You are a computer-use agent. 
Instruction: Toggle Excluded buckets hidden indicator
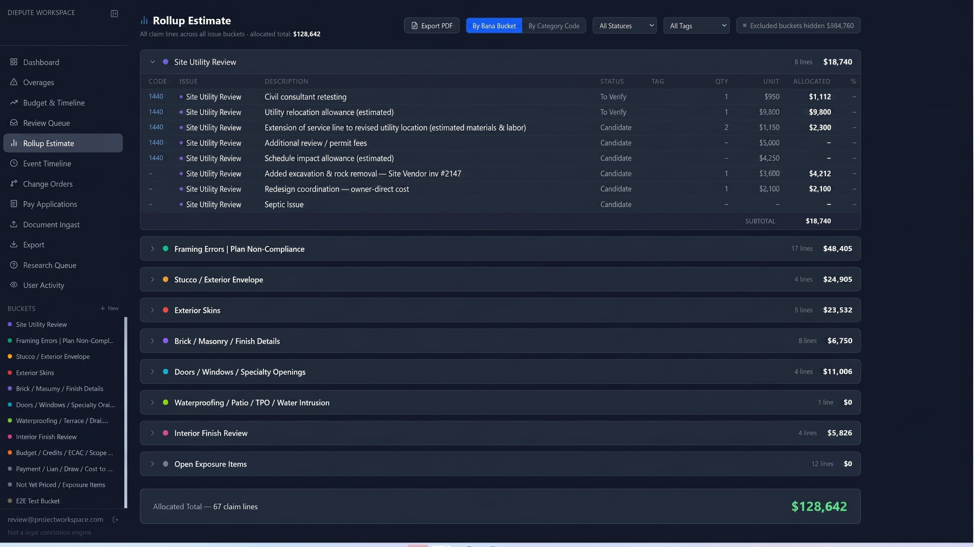tap(798, 26)
